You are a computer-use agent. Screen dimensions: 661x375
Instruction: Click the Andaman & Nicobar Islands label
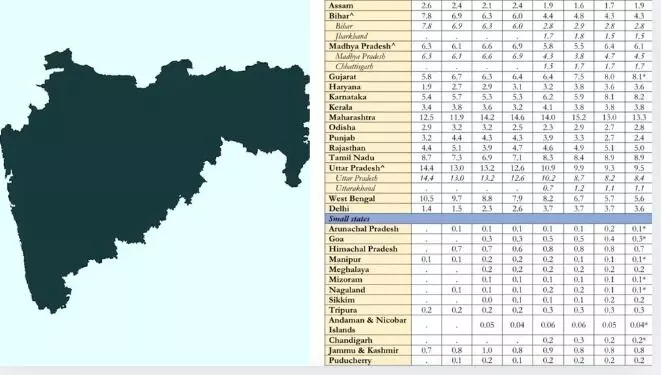368,325
